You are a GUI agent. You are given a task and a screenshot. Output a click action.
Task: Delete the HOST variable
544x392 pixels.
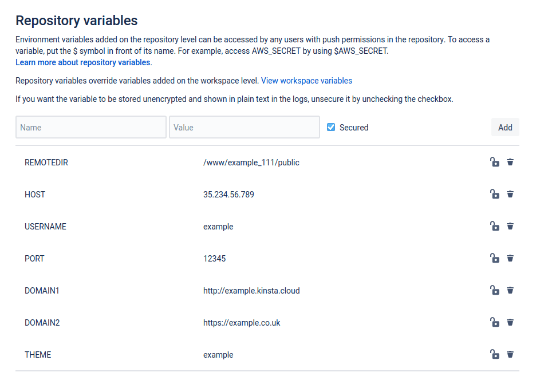tap(510, 194)
